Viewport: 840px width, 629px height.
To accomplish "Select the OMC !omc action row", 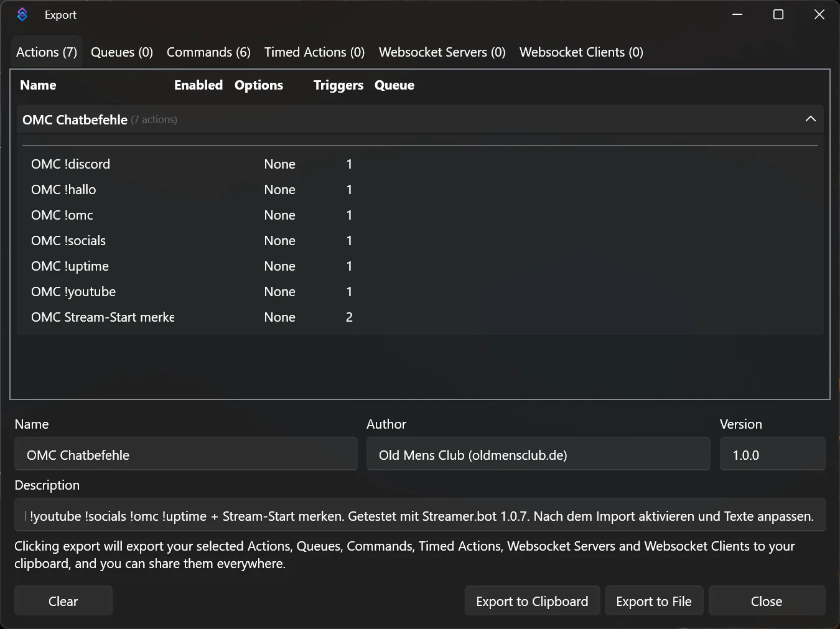I will [x=420, y=215].
